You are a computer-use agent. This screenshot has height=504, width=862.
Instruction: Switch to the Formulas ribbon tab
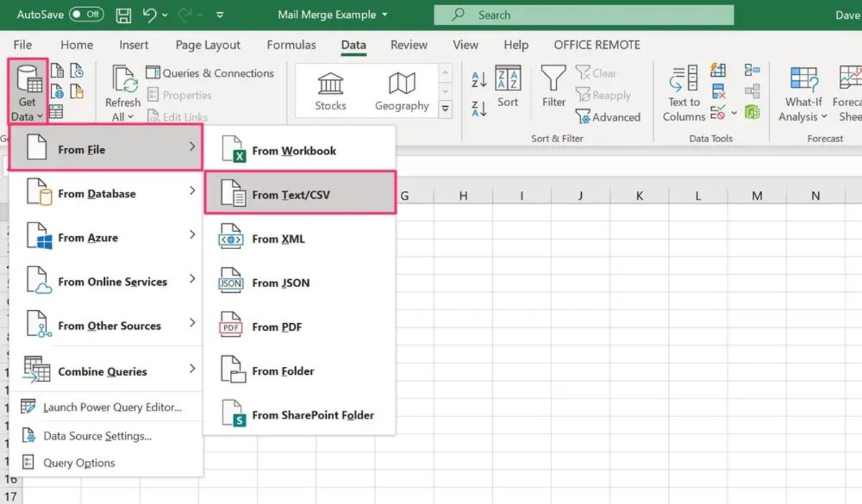click(291, 45)
